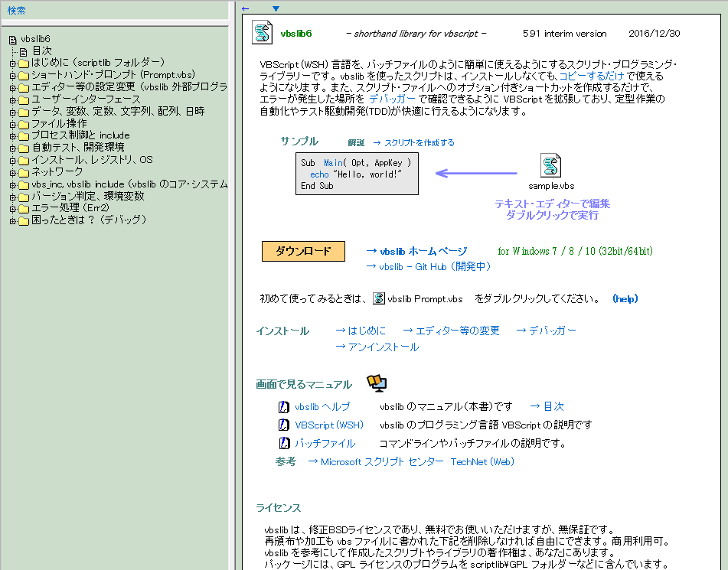Screen dimensions: 728x570
Task: Open the VBScript (WSH) manual link
Action: (329, 425)
